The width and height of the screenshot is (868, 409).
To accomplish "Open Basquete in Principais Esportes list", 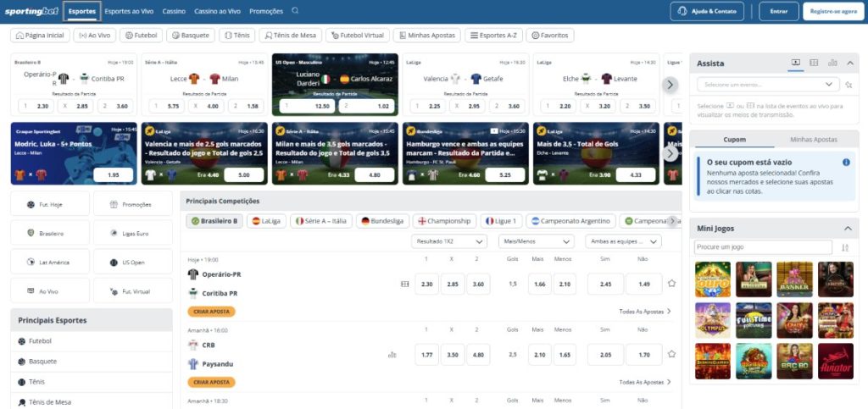I will click(92, 362).
